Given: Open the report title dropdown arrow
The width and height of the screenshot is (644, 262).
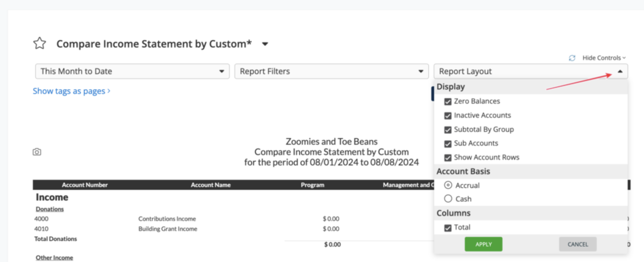Looking at the screenshot, I should (265, 44).
